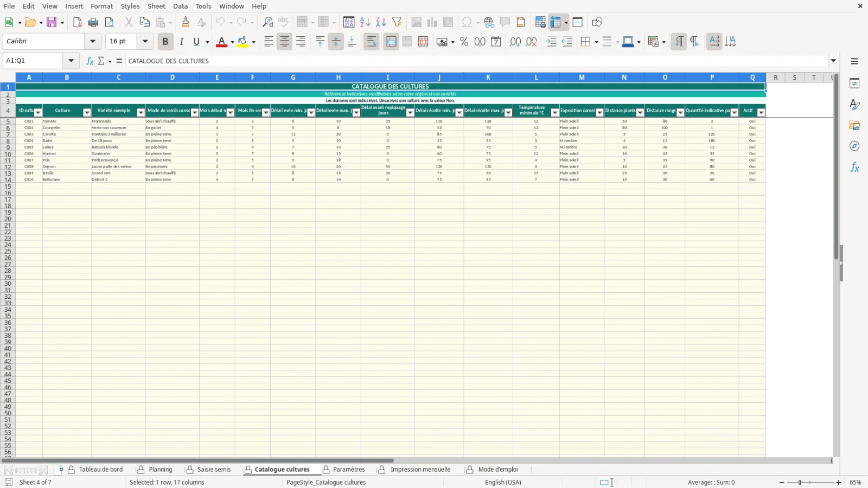This screenshot has height=488, width=868.
Task: Switch to the Planning sheet tab
Action: pyautogui.click(x=161, y=470)
